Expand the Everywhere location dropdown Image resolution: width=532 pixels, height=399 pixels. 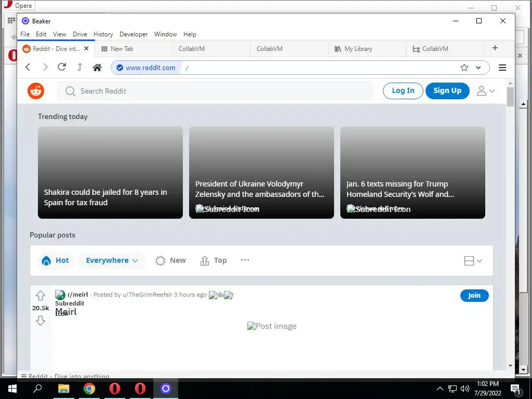pyautogui.click(x=112, y=260)
